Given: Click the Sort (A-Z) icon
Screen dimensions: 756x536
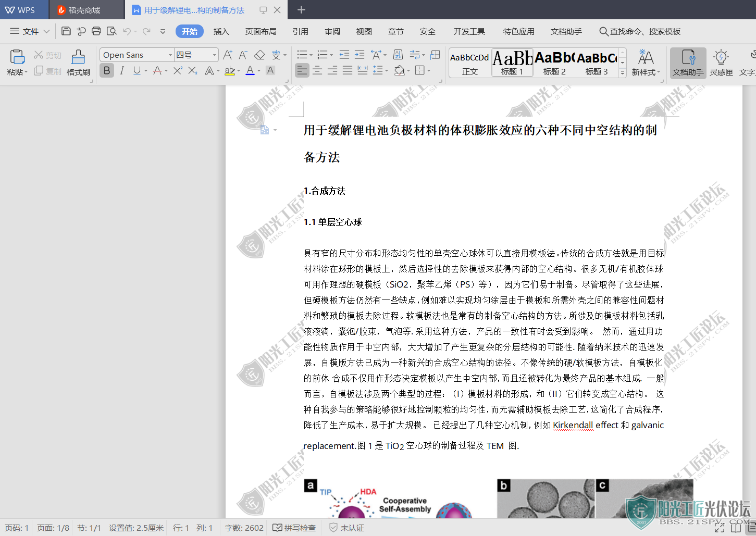Looking at the screenshot, I should [x=398, y=55].
